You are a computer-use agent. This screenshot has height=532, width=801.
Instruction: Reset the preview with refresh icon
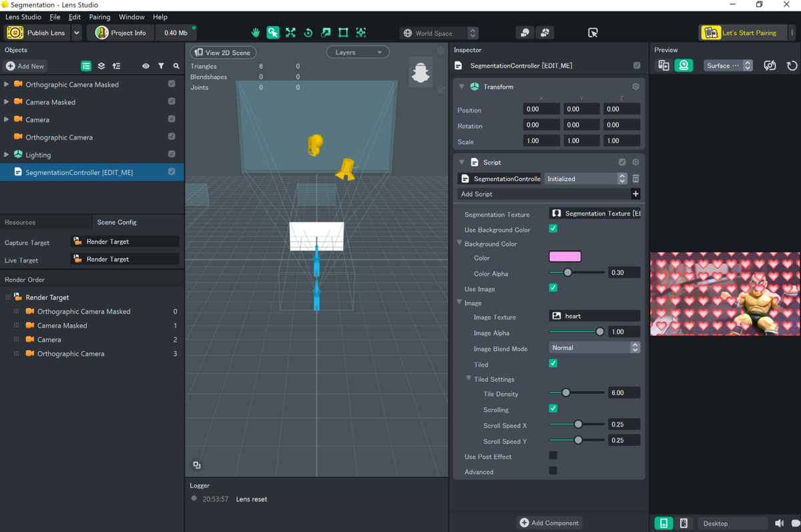click(x=792, y=65)
